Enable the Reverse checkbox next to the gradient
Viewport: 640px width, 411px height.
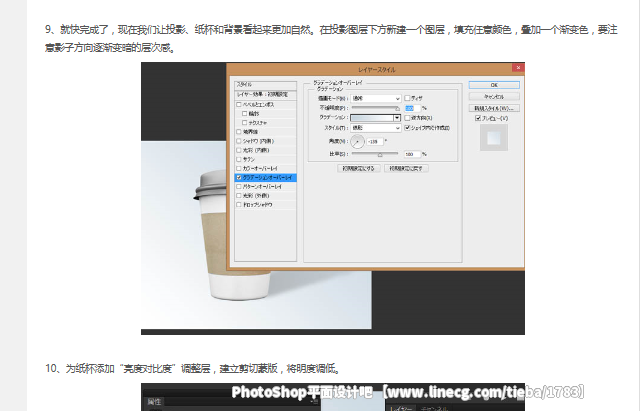pos(406,117)
